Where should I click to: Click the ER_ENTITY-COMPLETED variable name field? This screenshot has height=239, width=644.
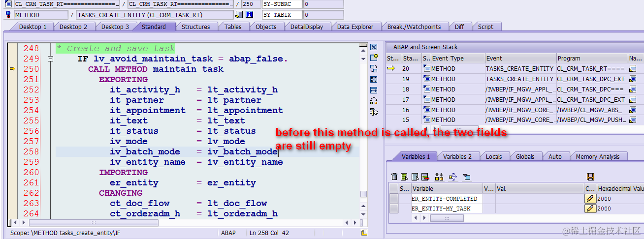447,199
